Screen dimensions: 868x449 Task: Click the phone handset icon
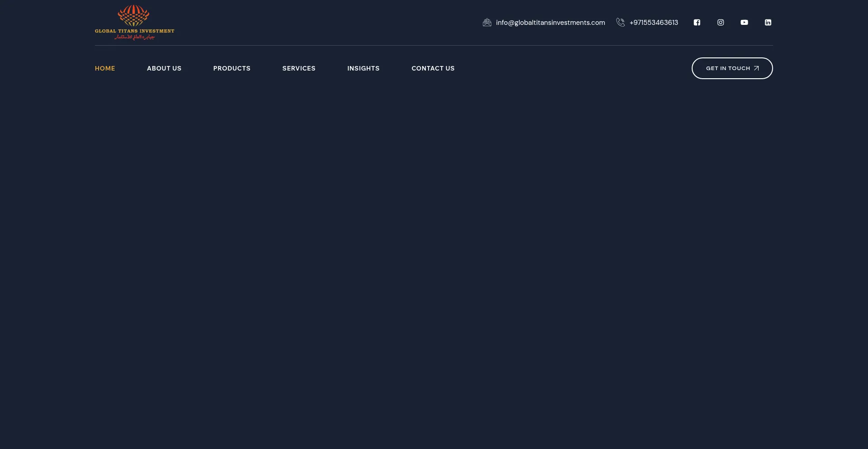(620, 23)
